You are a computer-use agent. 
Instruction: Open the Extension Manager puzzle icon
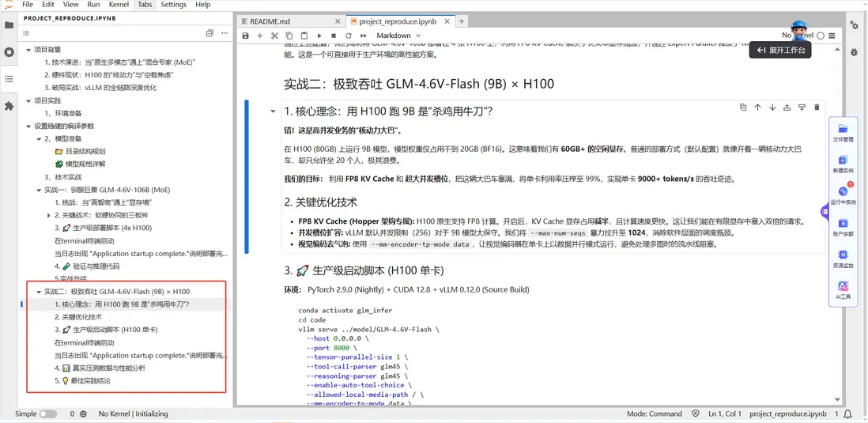9,106
